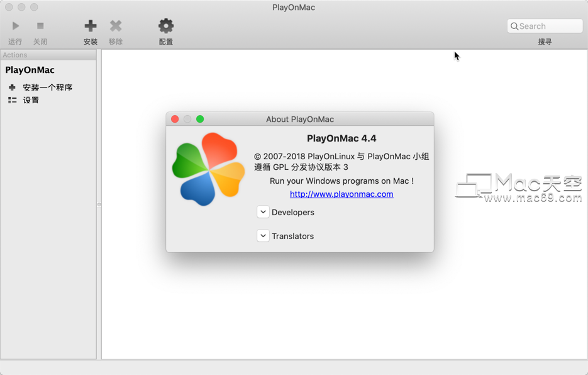Image resolution: width=588 pixels, height=375 pixels.
Task: Expand the Developers section
Action: 263,212
